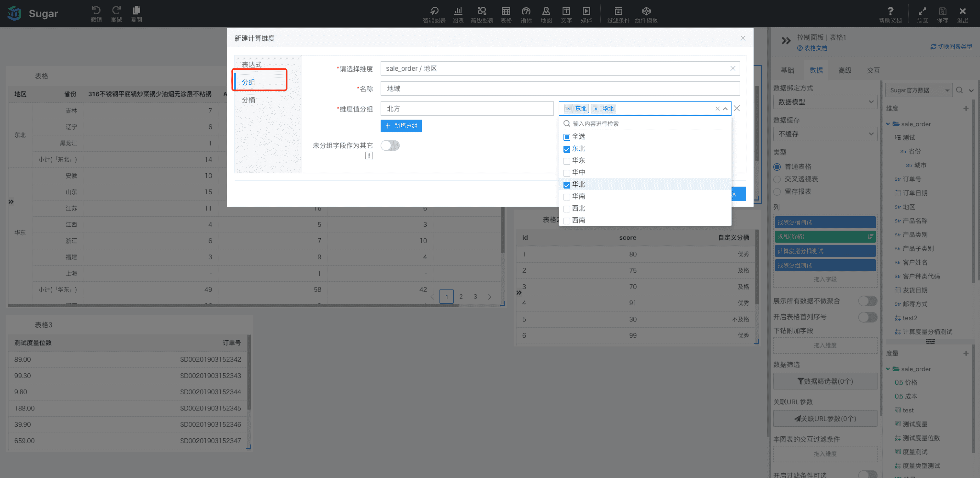Enable the 未分组字段作为其它 switch
The width and height of the screenshot is (980, 478).
(390, 145)
